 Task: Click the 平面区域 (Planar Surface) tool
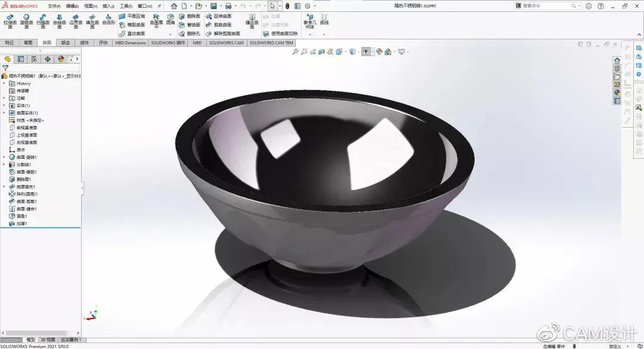[132, 16]
